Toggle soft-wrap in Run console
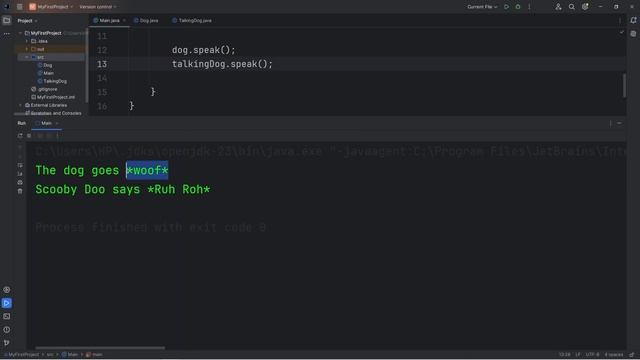Viewport: 640px width, 360px height. coord(20,165)
